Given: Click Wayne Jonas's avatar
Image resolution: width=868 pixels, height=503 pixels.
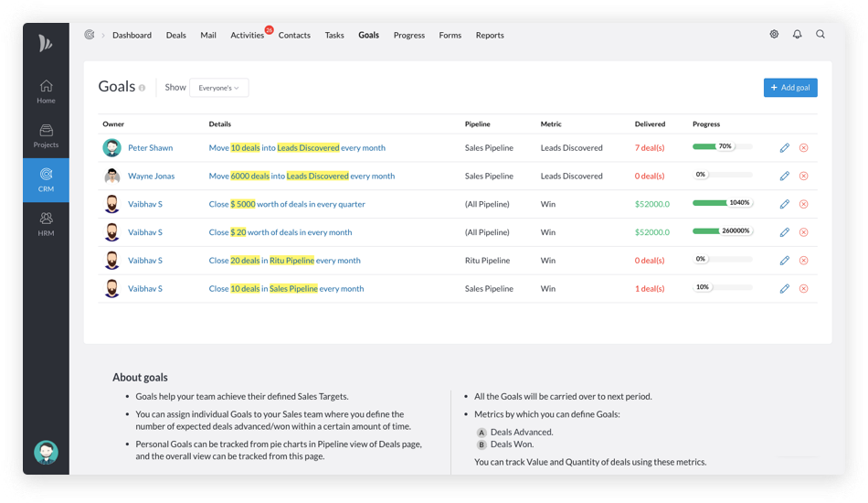Looking at the screenshot, I should click(111, 177).
